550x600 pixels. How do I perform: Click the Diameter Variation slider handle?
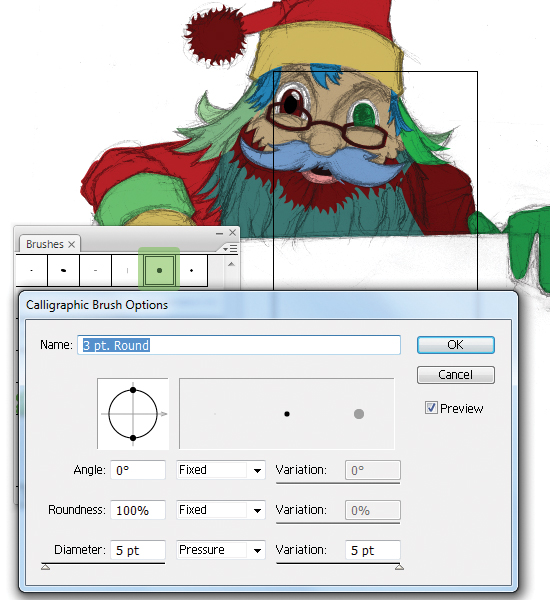399,567
